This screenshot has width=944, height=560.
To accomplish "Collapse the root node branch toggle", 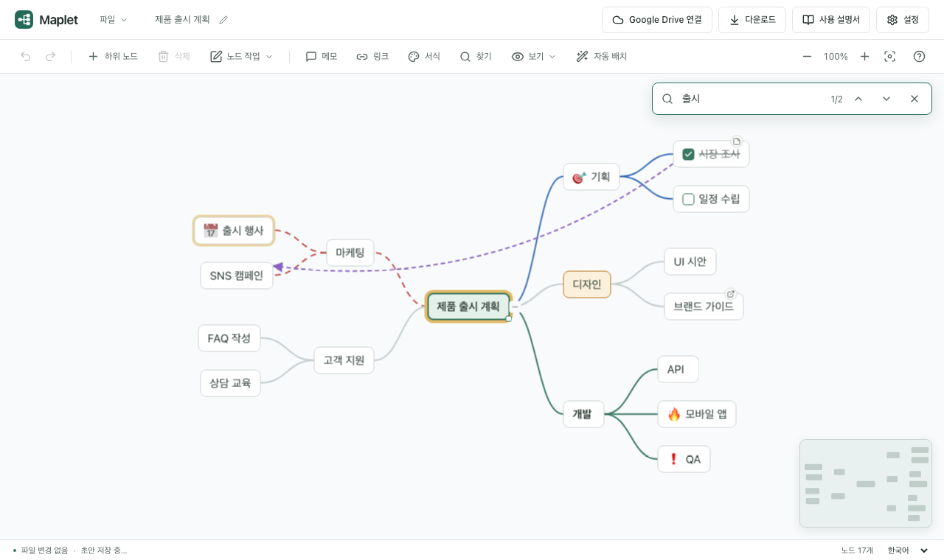I will click(516, 306).
